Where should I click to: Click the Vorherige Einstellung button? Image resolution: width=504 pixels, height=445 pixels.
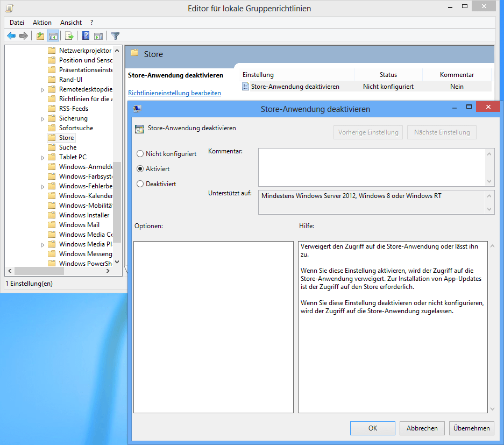(368, 132)
